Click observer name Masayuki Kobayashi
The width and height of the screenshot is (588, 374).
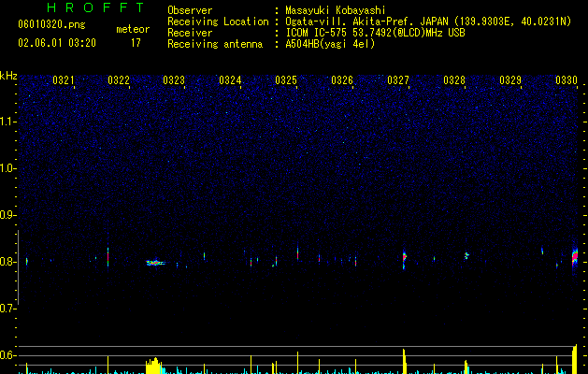(336, 10)
